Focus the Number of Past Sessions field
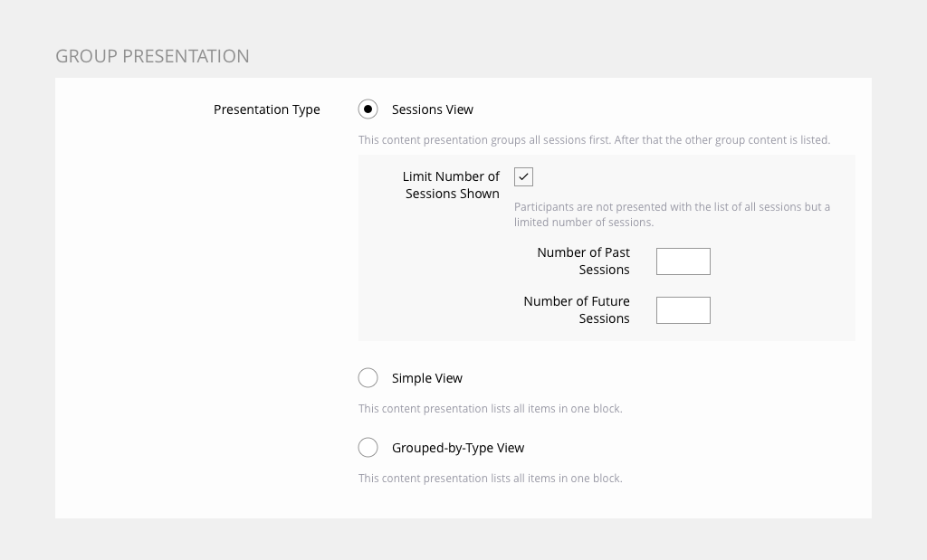 [683, 261]
